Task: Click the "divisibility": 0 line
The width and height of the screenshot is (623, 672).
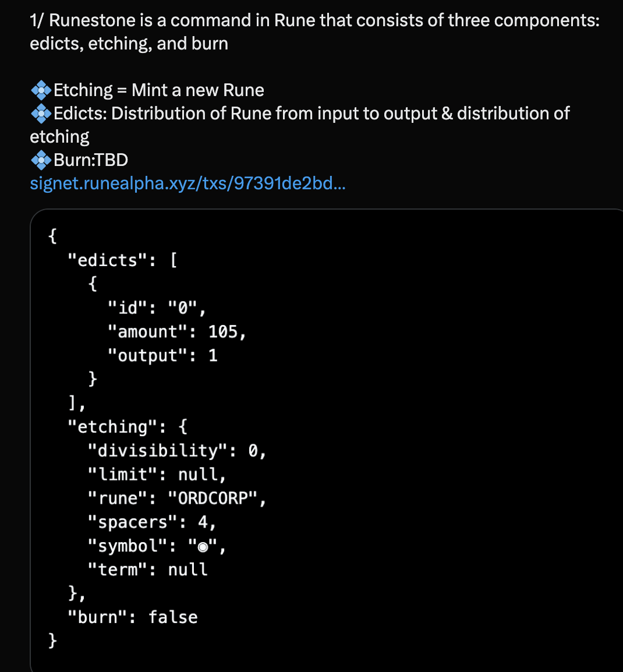Action: coord(176,451)
